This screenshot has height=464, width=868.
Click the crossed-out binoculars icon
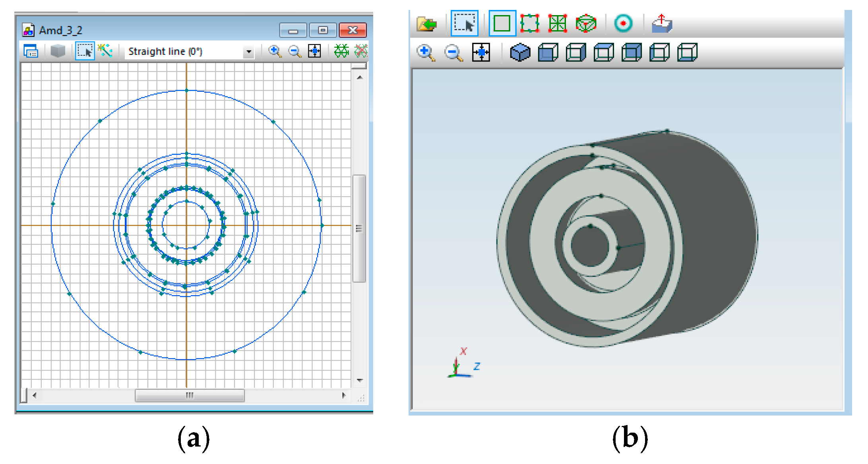point(361,51)
